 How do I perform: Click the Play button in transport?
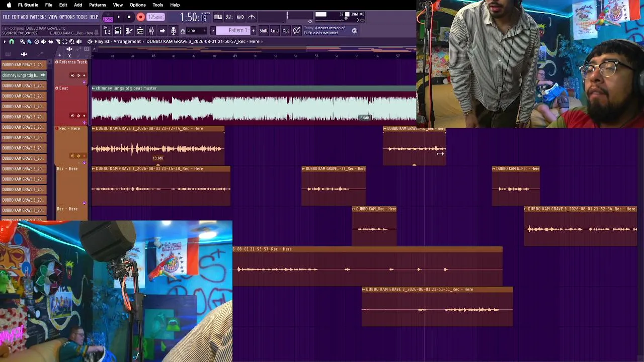[119, 17]
